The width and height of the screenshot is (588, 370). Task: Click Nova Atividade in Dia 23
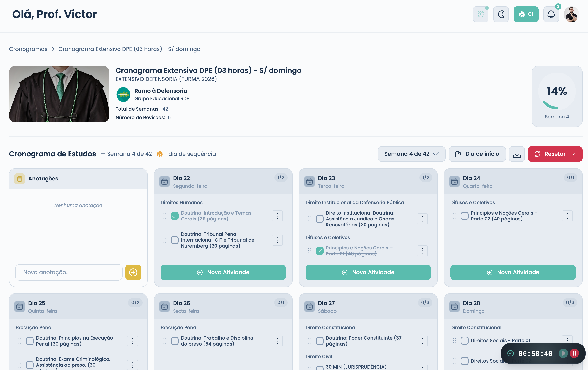pos(368,272)
